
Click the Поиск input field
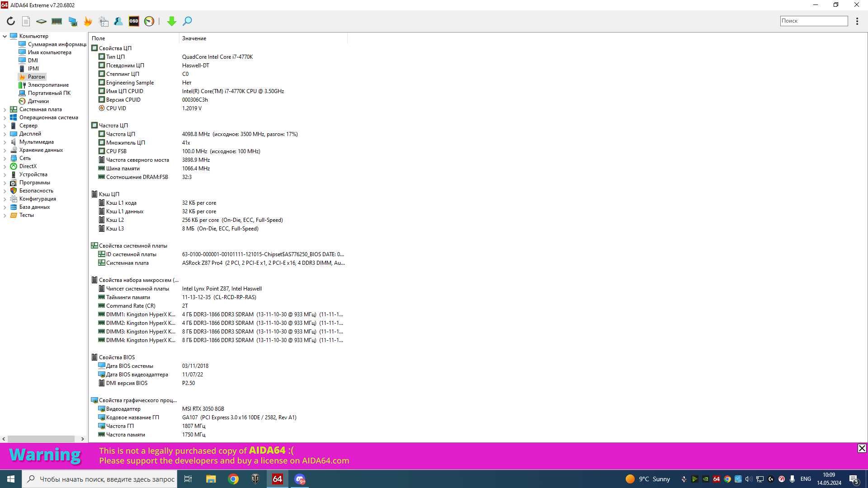[814, 20]
